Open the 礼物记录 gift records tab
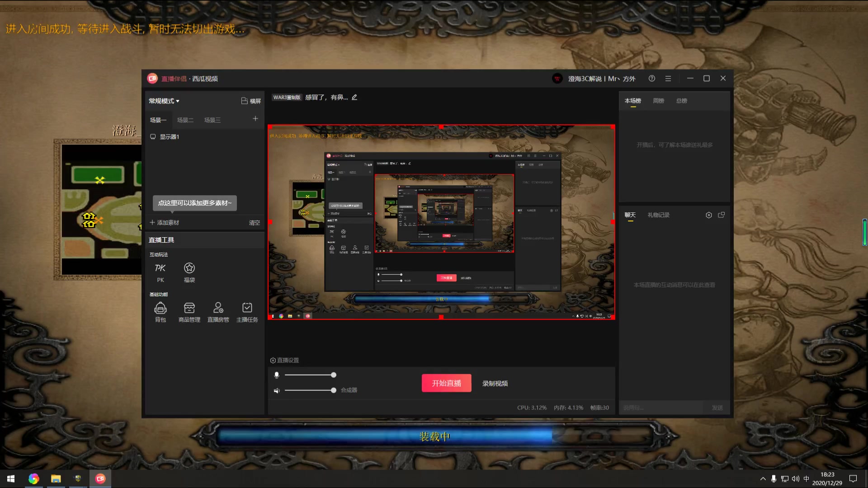The height and width of the screenshot is (488, 868). pyautogui.click(x=659, y=215)
